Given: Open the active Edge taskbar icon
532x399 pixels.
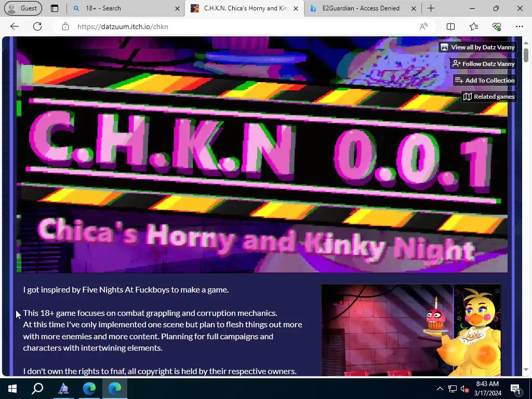Looking at the screenshot, I should [x=115, y=389].
